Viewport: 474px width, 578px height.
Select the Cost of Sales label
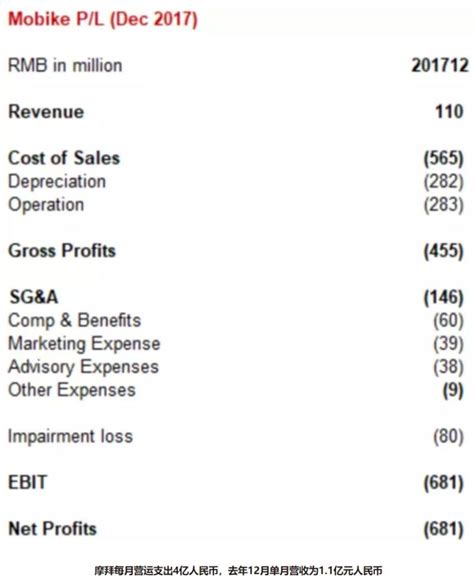[x=64, y=158]
